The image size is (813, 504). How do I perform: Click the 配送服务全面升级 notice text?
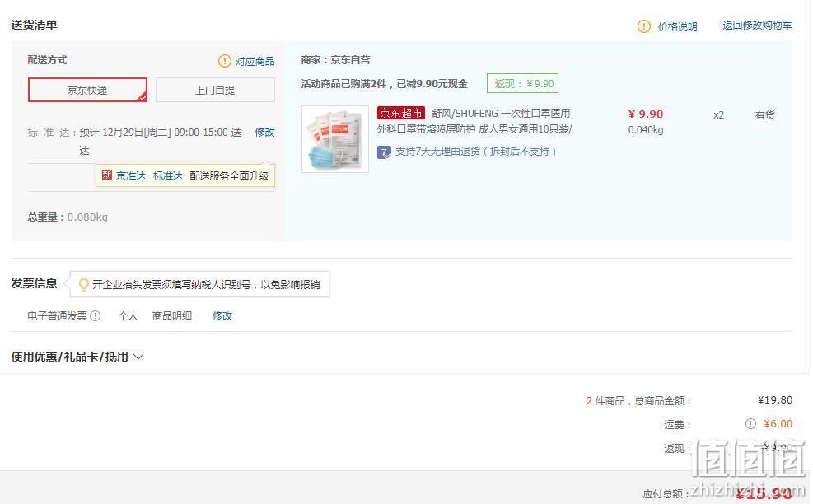229,175
